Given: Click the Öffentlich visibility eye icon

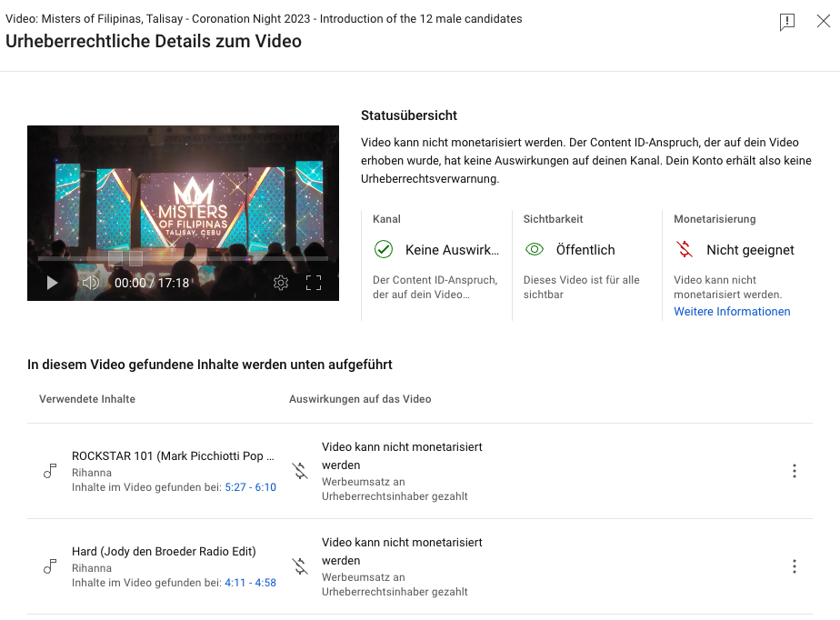Looking at the screenshot, I should 535,249.
